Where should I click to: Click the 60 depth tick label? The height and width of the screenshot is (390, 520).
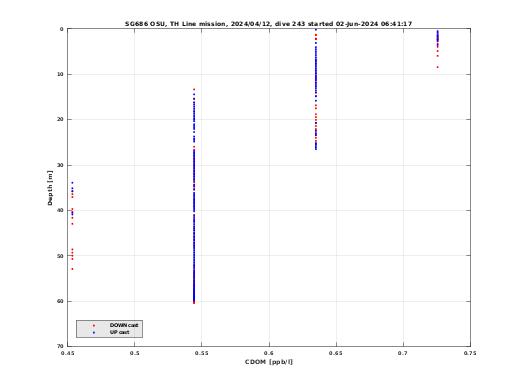[x=60, y=301]
